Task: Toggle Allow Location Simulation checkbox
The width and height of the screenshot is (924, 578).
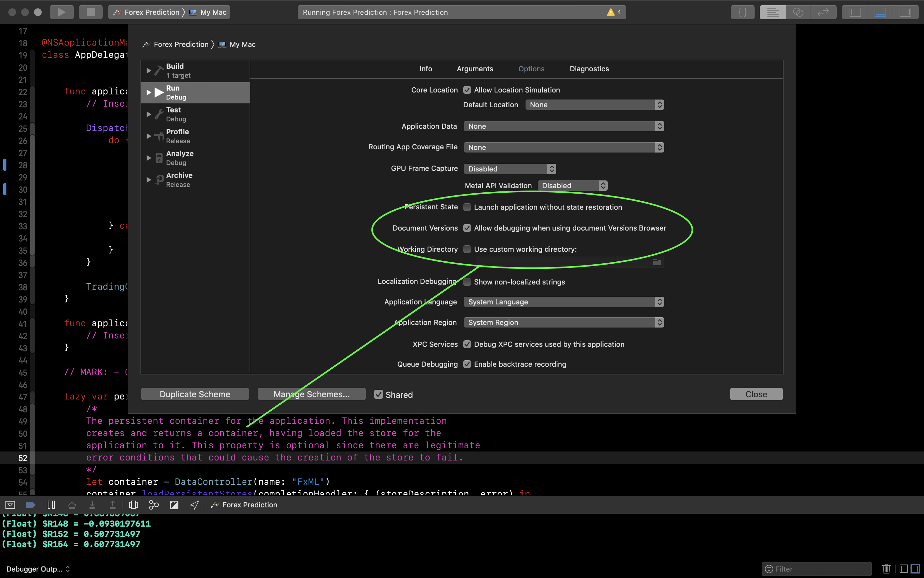Action: pos(467,90)
